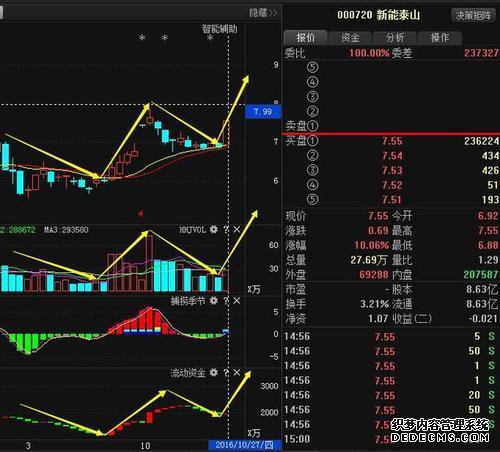500x452 pixels.
Task: Close the 捕捞季节 indicator panel
Action: tap(237, 301)
